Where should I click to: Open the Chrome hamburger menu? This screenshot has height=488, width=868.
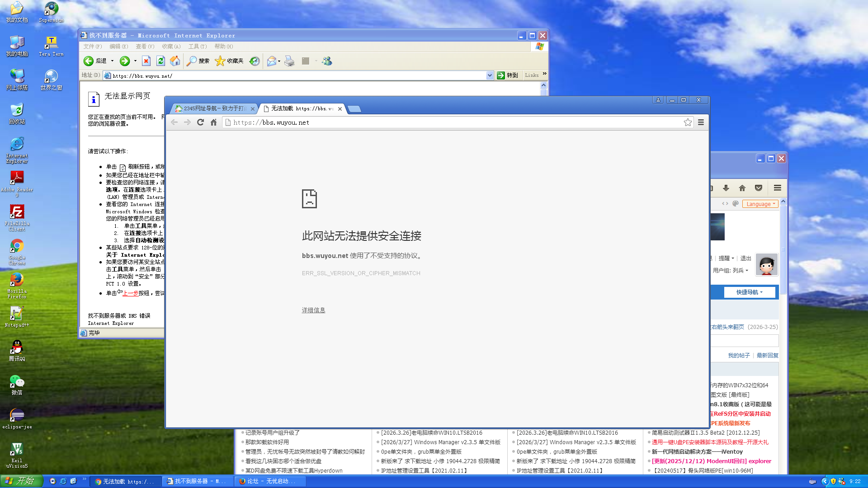[701, 122]
